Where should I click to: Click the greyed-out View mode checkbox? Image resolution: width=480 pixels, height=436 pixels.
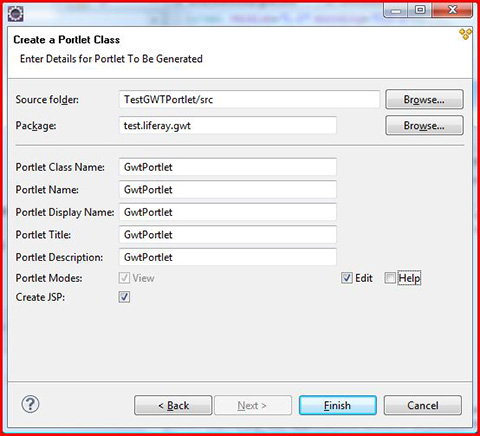pyautogui.click(x=124, y=278)
